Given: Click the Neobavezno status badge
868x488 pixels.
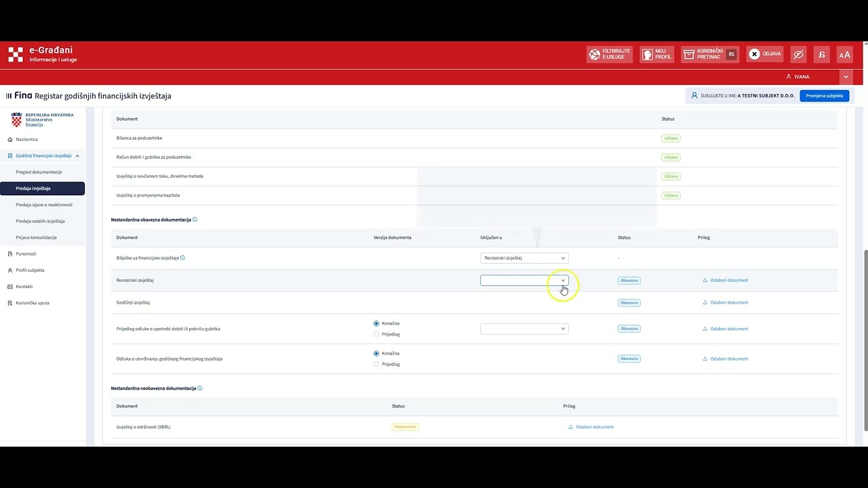Looking at the screenshot, I should (x=405, y=427).
